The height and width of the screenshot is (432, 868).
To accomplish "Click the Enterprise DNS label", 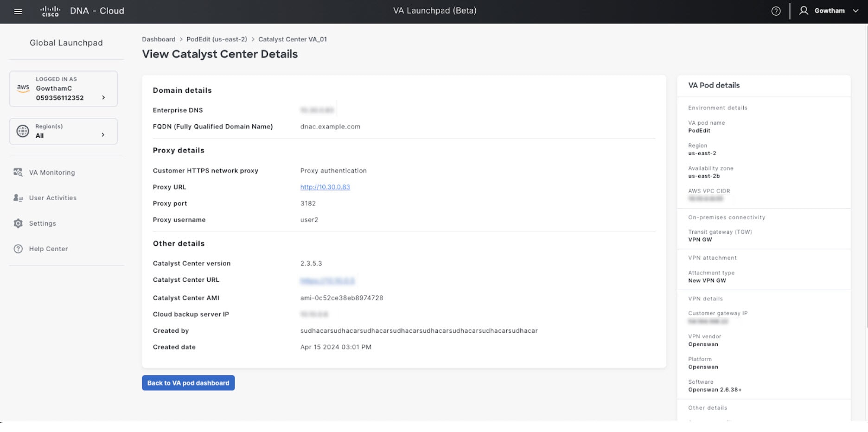I will [178, 110].
